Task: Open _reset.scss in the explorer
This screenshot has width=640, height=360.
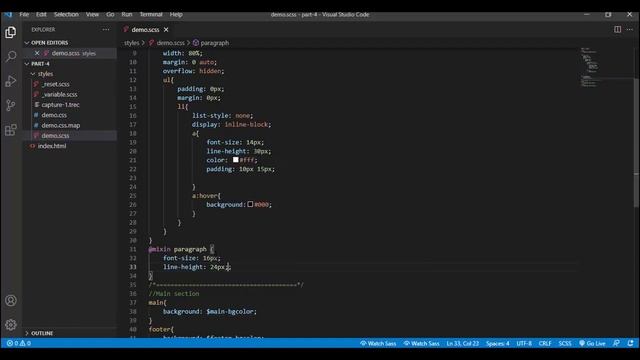Action: point(56,84)
